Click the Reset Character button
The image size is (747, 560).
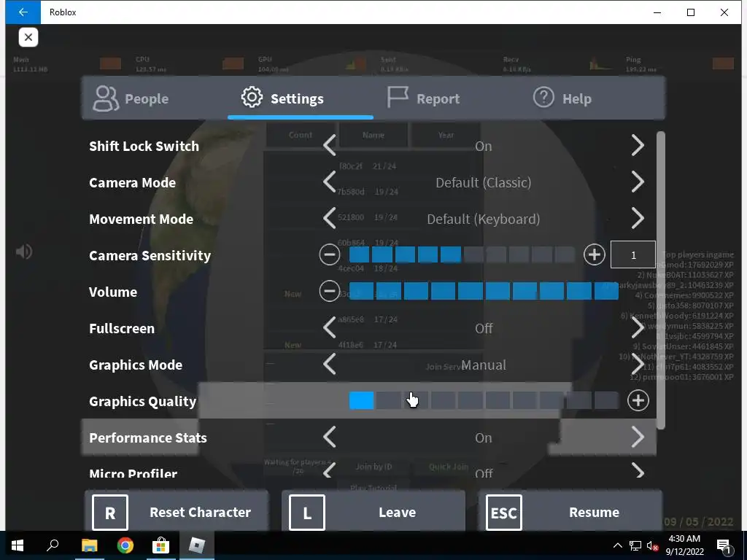pos(177,512)
